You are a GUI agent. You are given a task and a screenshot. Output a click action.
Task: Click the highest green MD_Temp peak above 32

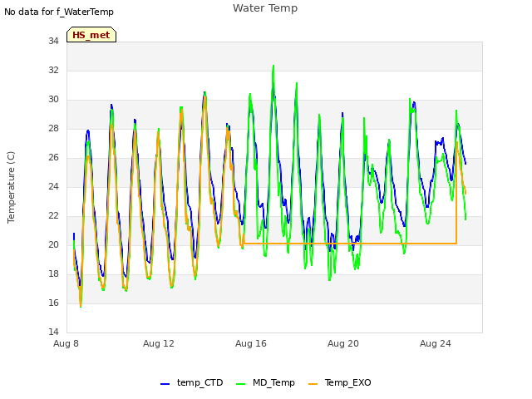273,66
